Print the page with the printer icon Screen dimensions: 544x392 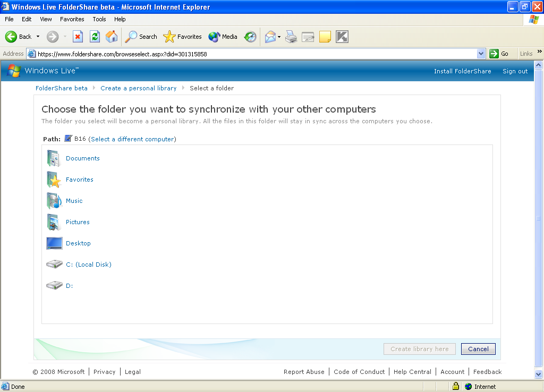tap(291, 37)
